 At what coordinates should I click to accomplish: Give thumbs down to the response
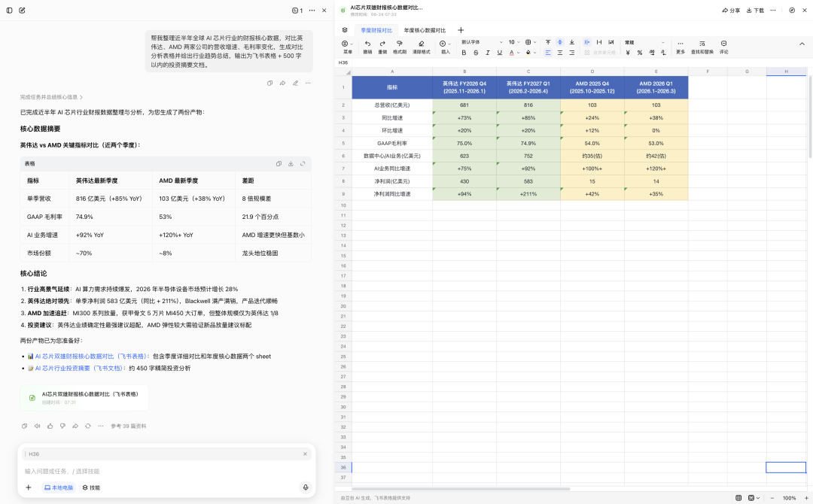62,426
